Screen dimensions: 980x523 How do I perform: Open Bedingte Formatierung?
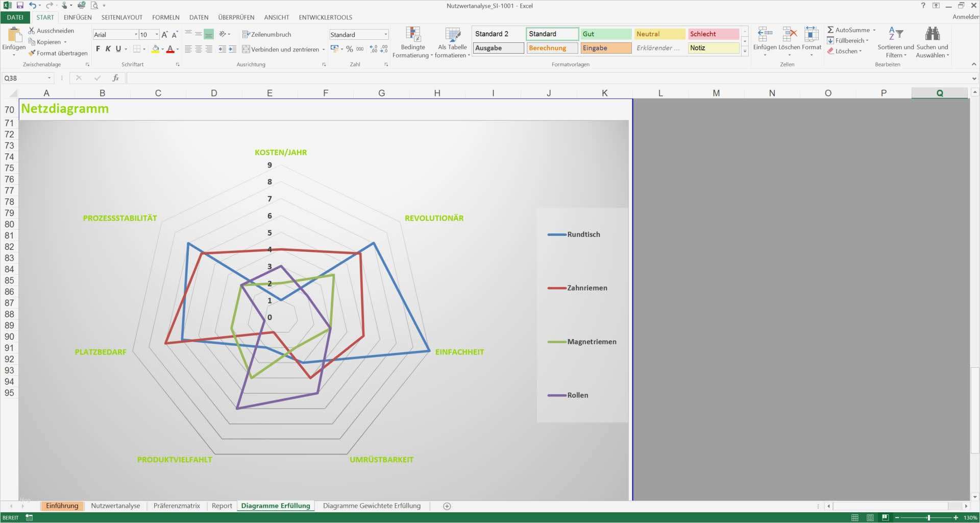(413, 42)
